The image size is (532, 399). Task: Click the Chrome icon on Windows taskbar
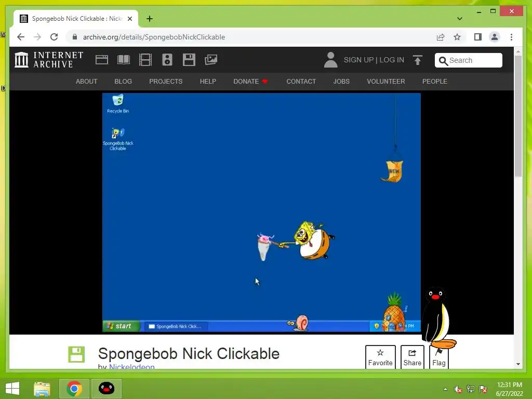click(74, 389)
